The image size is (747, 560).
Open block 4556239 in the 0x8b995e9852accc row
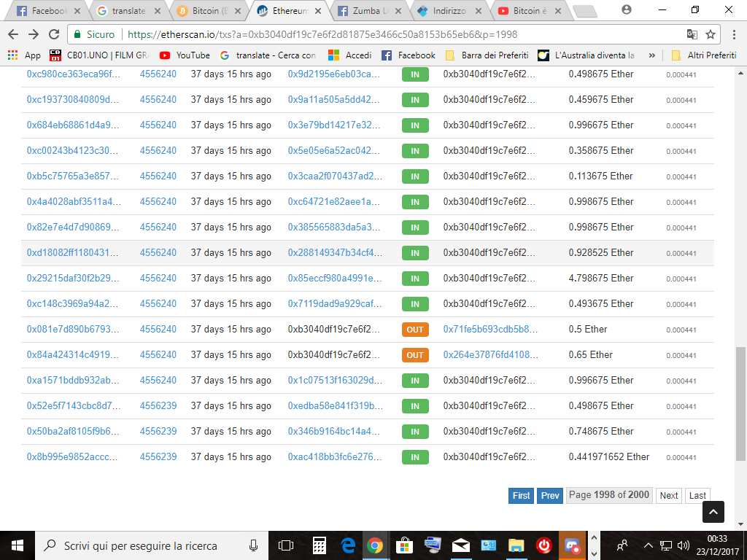[158, 456]
